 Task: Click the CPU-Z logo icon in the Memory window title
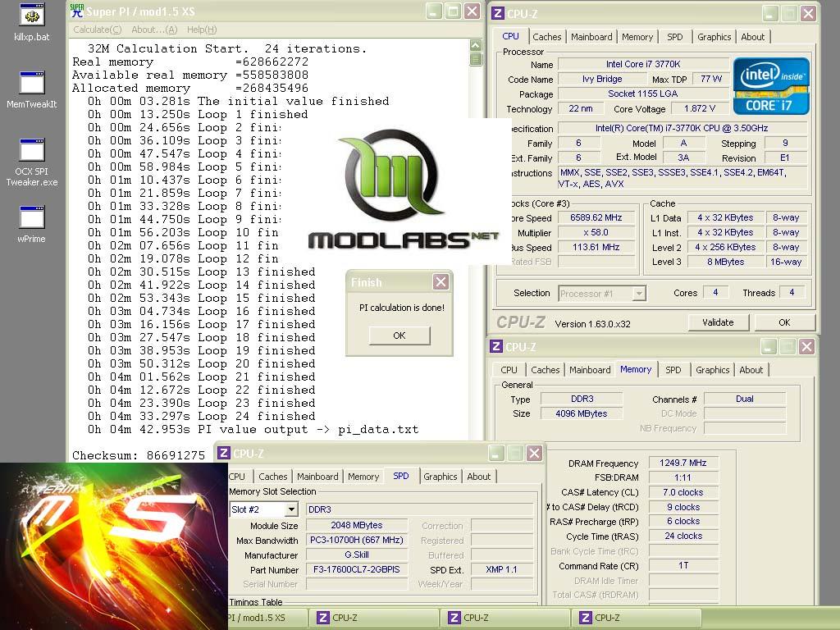point(496,346)
